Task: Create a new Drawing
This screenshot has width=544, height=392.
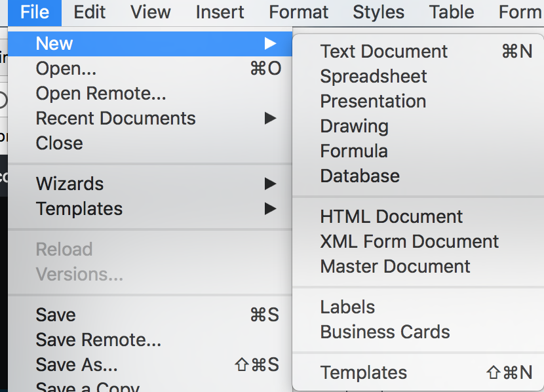Action: click(418, 127)
